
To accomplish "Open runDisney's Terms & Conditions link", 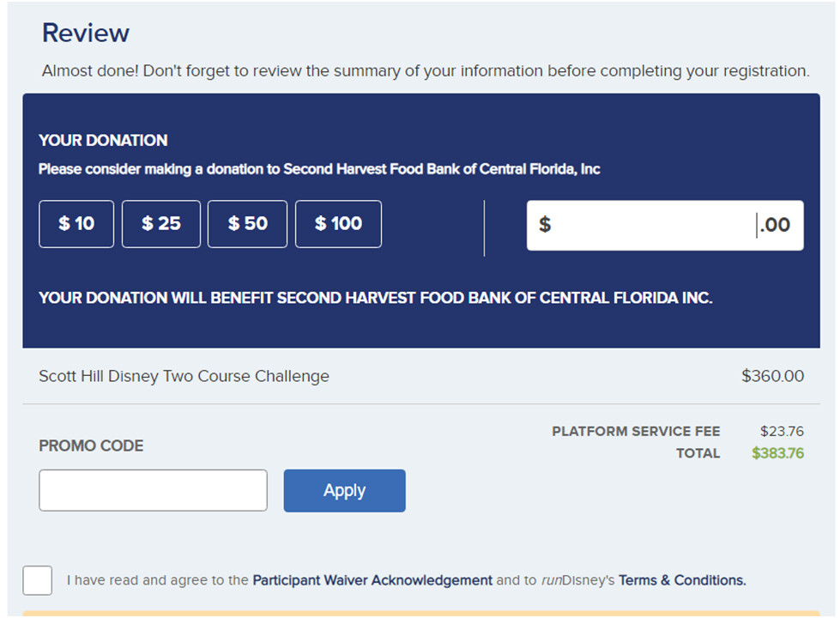I will [x=682, y=580].
